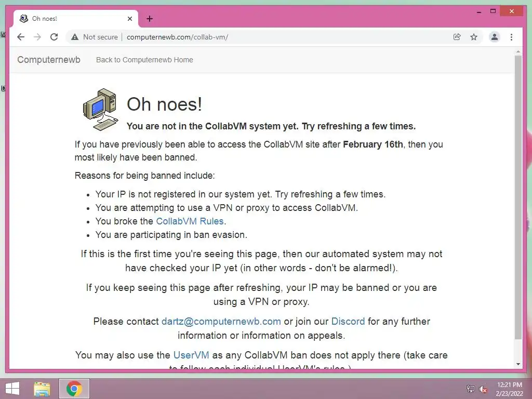Viewport: 532px width, 399px height.
Task: Open a new tab with the plus button
Action: (x=150, y=19)
